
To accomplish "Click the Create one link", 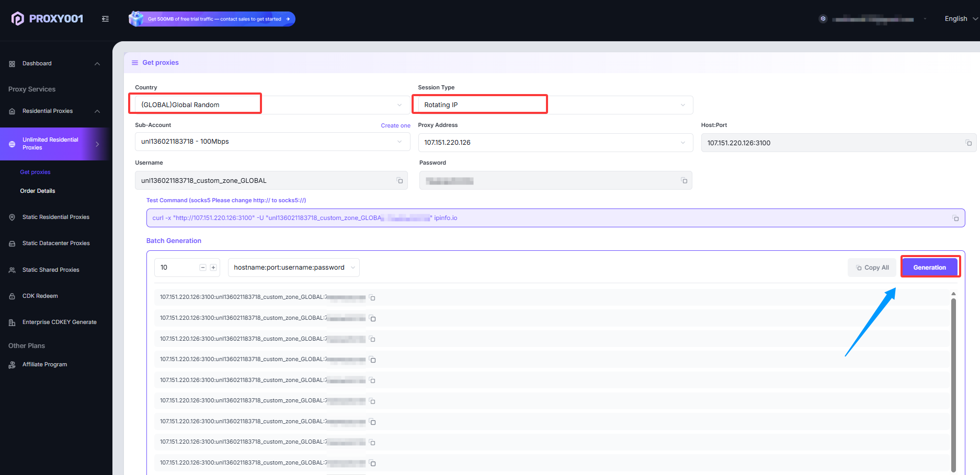I will click(395, 125).
